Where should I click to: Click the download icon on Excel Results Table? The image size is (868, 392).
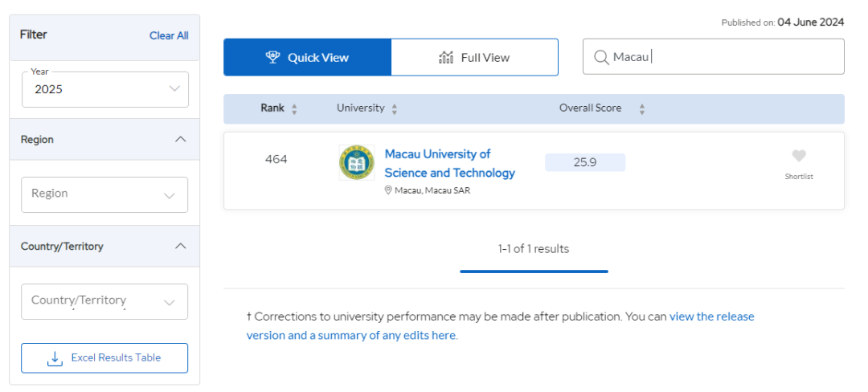55,358
